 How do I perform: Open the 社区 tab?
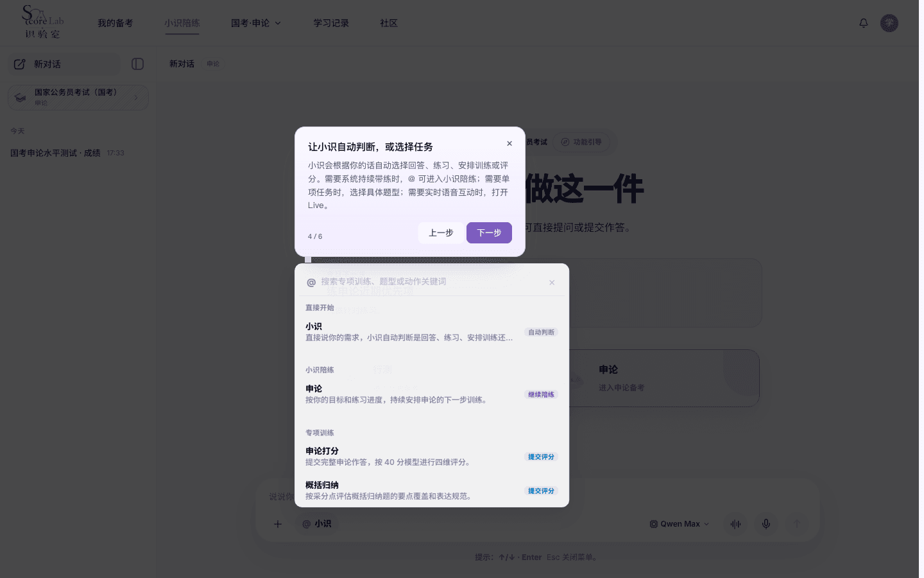coord(389,23)
